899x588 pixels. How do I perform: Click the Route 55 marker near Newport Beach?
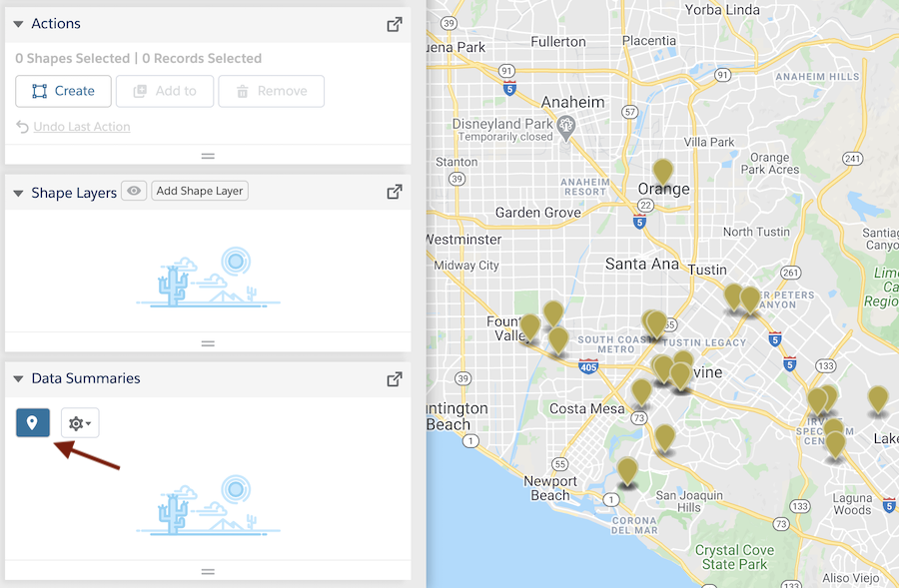[x=560, y=464]
